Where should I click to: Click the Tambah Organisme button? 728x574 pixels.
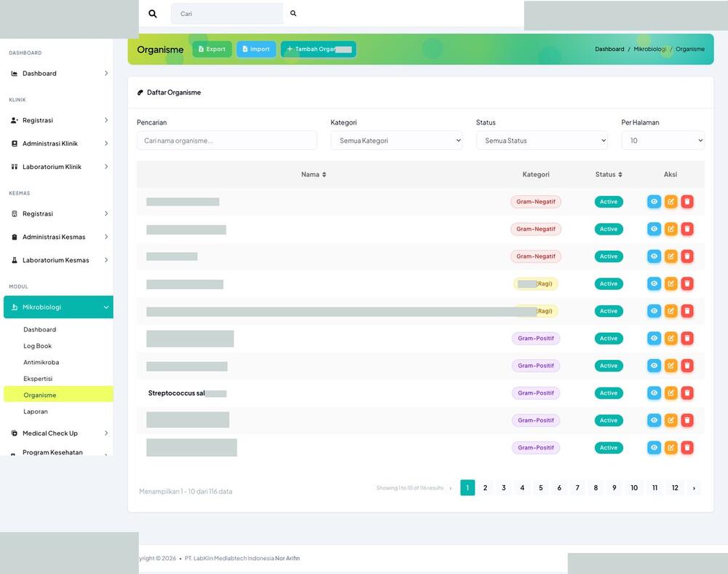pyautogui.click(x=319, y=50)
